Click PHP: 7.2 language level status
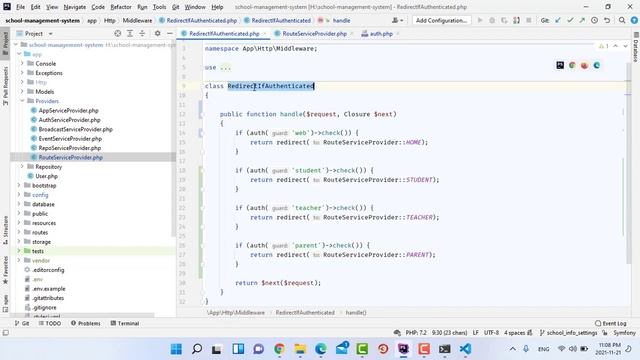The image size is (640, 360). [x=416, y=333]
